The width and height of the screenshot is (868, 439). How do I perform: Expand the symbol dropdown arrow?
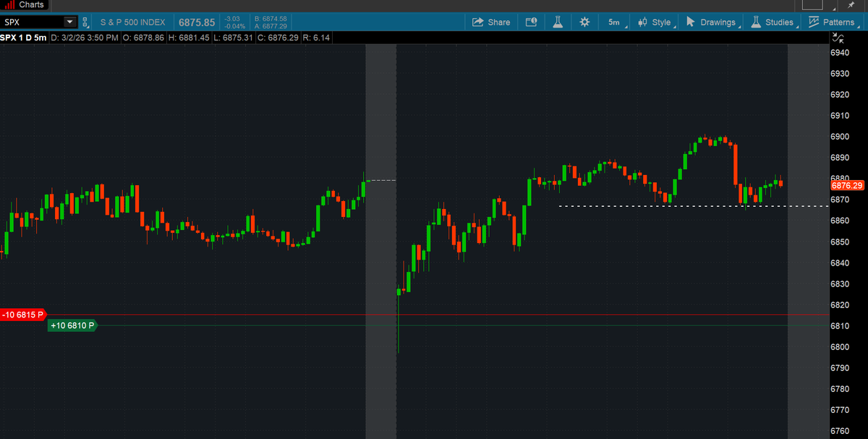pyautogui.click(x=69, y=22)
